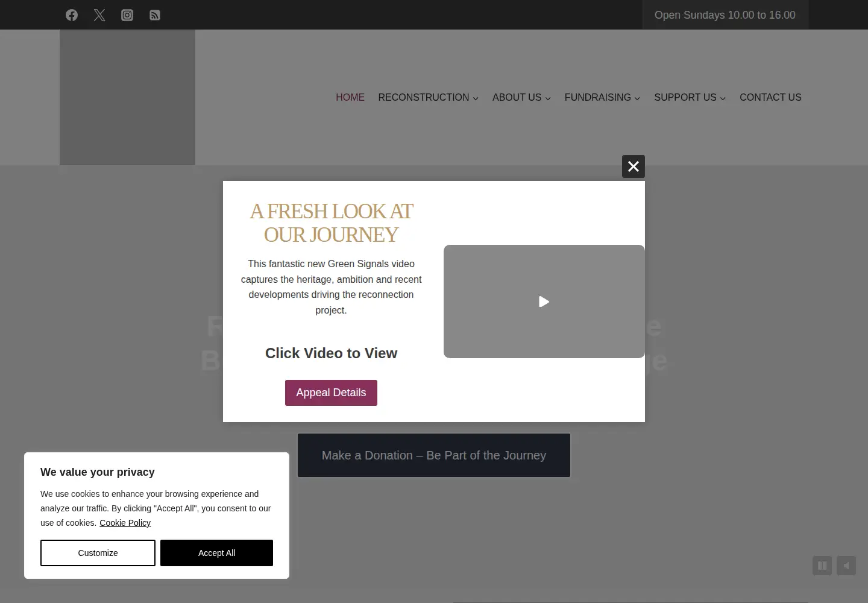Click the 'Click Video to View' text

[331, 353]
